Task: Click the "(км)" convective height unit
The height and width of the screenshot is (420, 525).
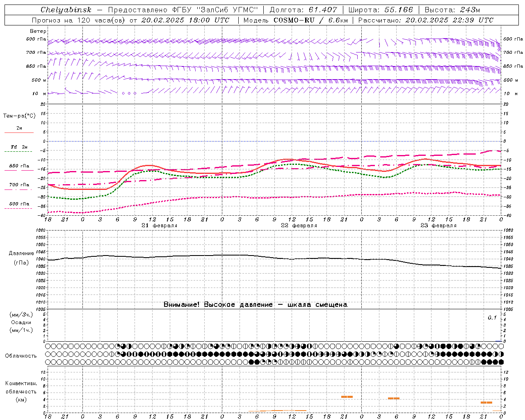Action: tap(21, 399)
